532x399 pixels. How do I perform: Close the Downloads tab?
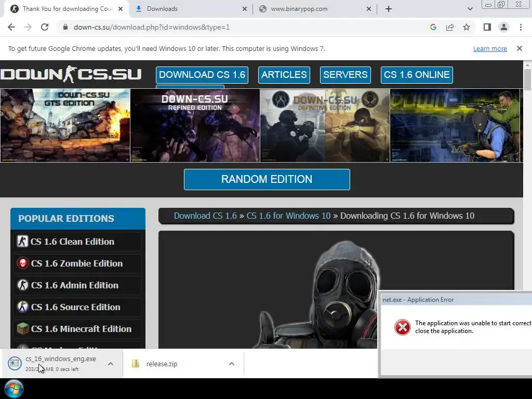pyautogui.click(x=245, y=9)
